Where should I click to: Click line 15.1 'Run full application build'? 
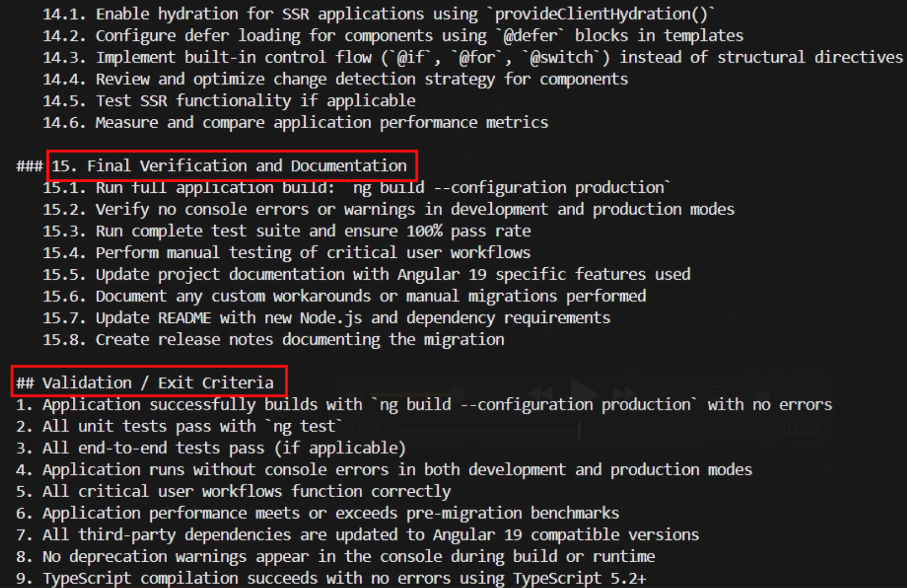pos(356,187)
